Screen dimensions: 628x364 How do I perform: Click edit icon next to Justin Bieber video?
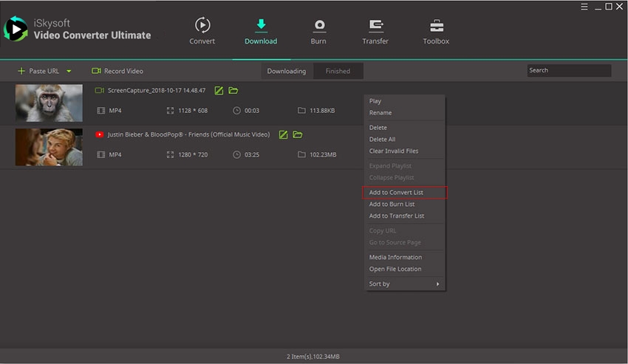coord(283,135)
